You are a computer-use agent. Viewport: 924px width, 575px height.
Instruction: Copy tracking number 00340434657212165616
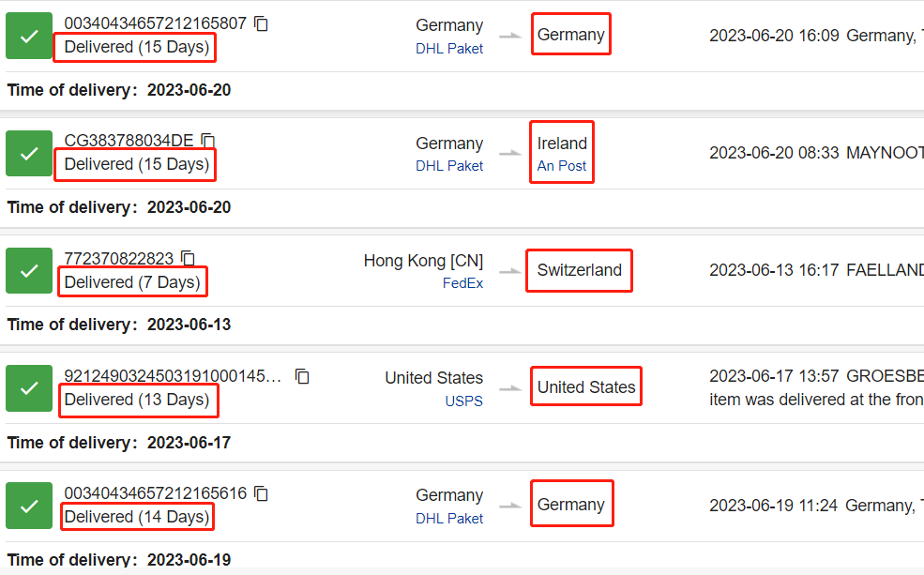tap(261, 493)
